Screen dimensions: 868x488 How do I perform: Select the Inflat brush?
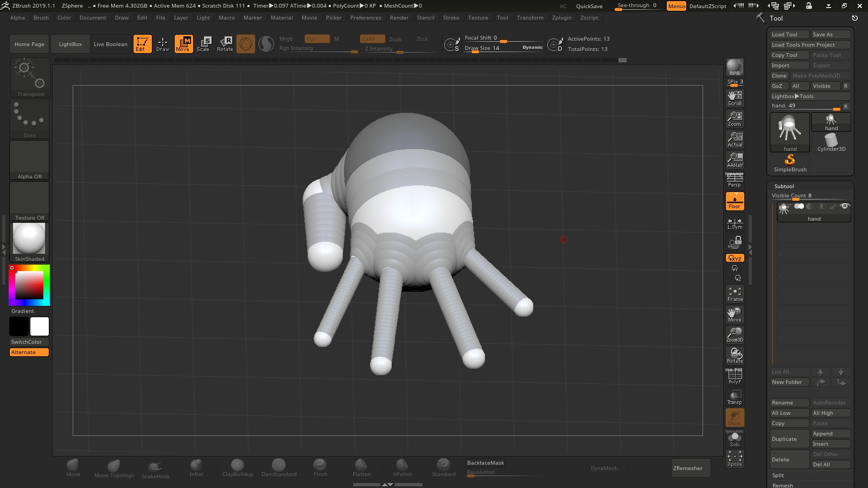[196, 468]
